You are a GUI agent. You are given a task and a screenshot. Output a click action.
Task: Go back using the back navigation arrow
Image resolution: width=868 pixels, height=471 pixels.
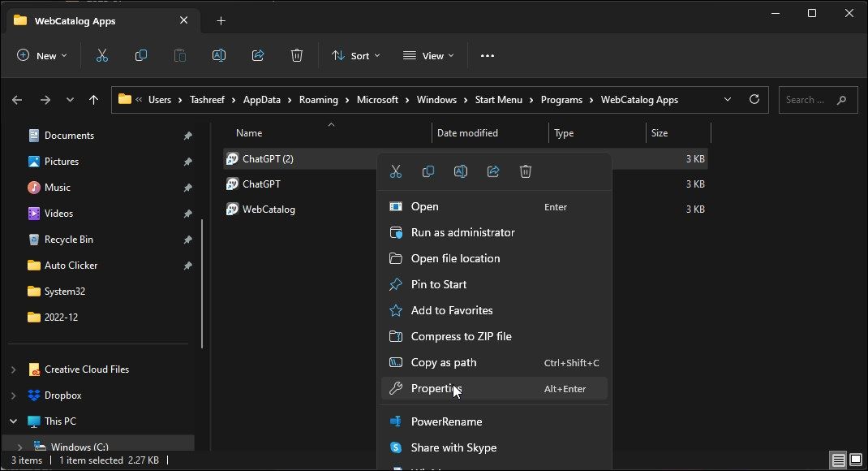coord(17,100)
